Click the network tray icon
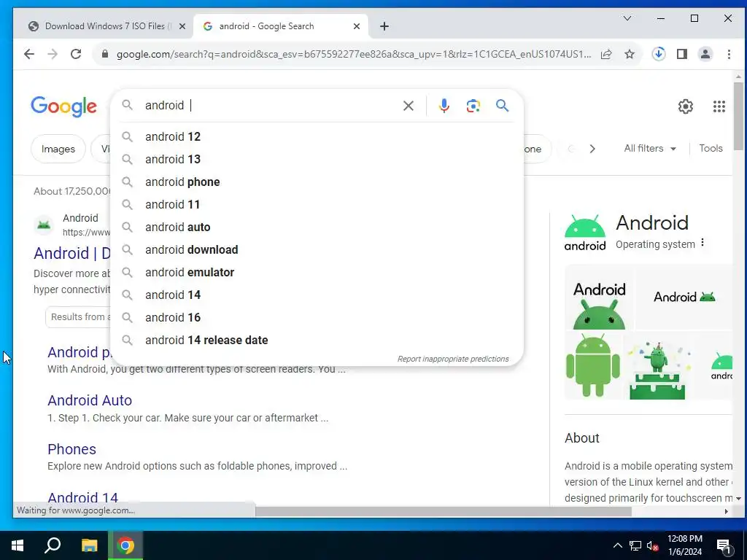Viewport: 747px width, 560px height. pyautogui.click(x=635, y=545)
